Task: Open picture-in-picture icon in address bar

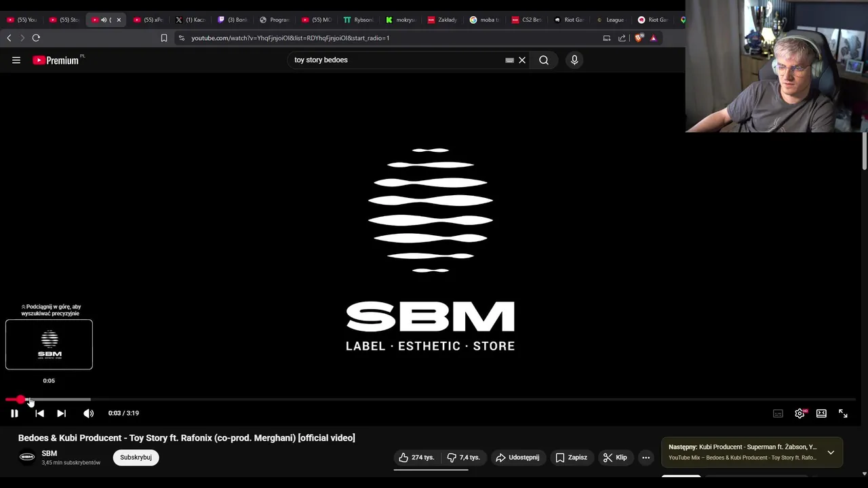Action: pyautogui.click(x=607, y=38)
